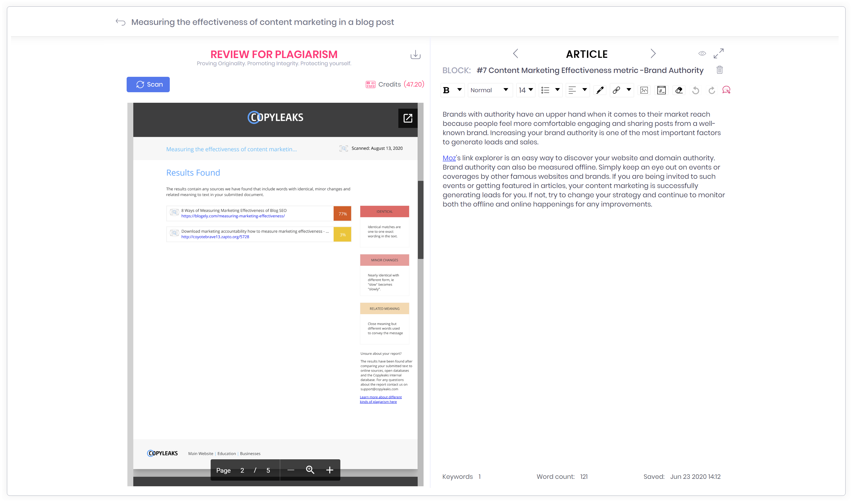Zoom in PDF with the plus button
The image size is (853, 504).
click(x=329, y=470)
